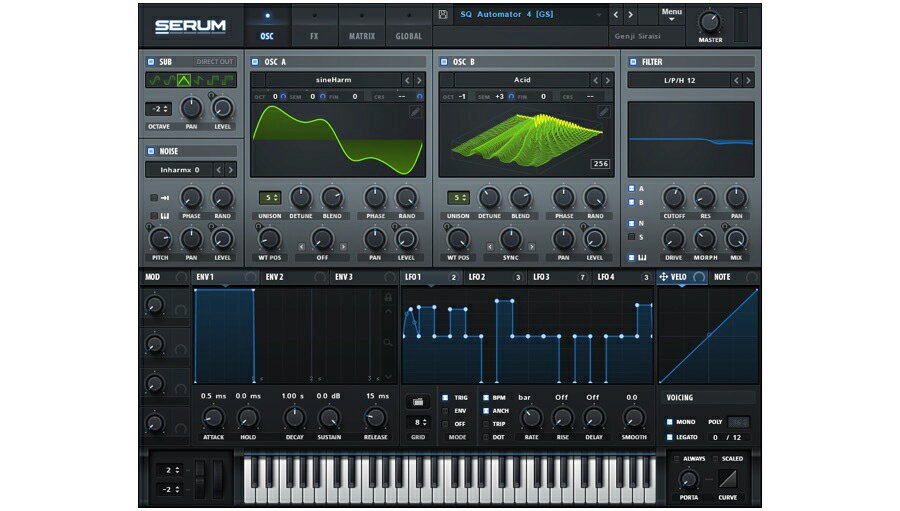Click the VELO move crosshair icon
Image resolution: width=900 pixels, height=511 pixels.
click(664, 277)
